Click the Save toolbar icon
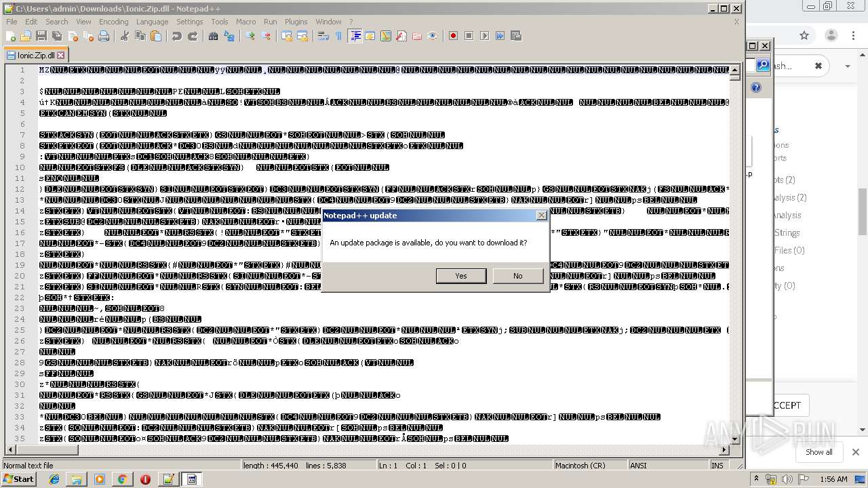 [x=41, y=36]
